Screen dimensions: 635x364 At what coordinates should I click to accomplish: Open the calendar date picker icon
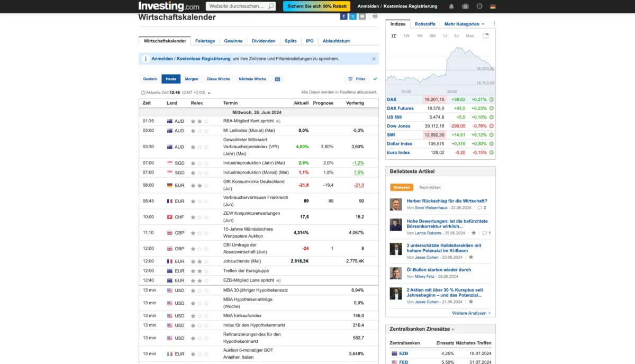[x=278, y=78]
